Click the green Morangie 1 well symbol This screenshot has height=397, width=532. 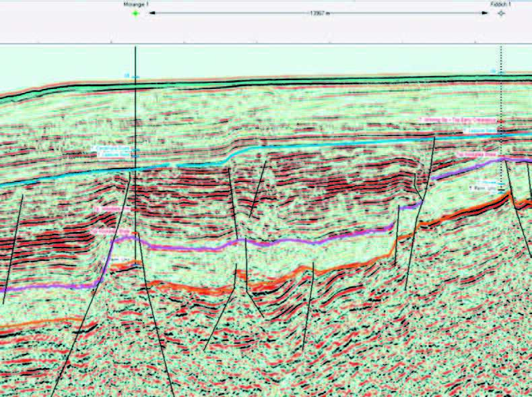135,13
